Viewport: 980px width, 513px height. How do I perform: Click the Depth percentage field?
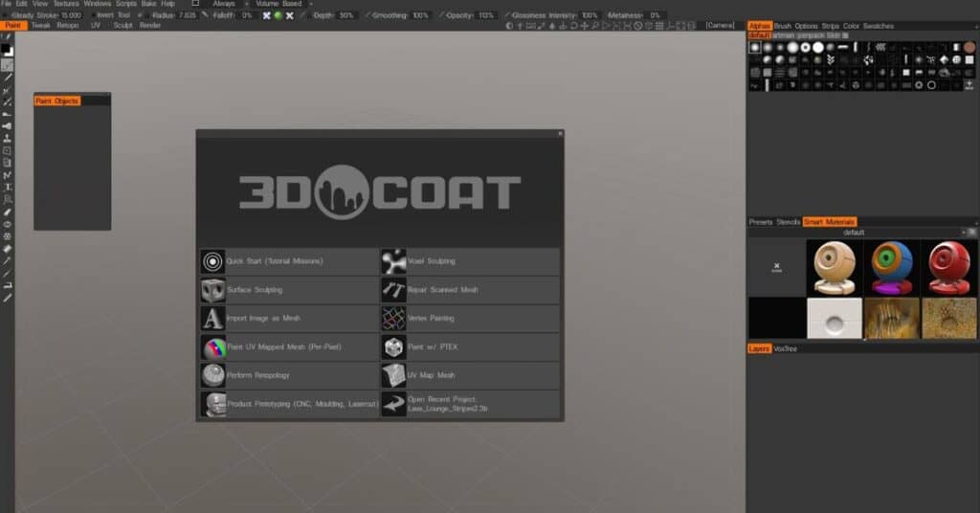coord(346,15)
